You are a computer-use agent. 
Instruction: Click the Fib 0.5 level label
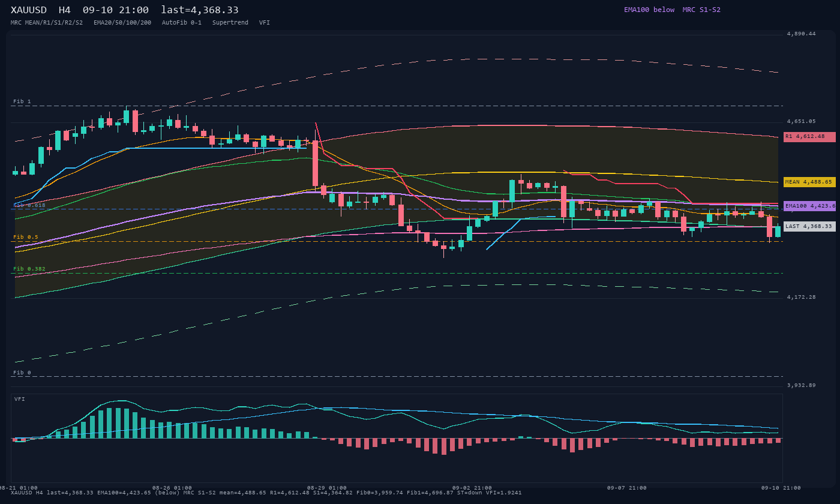click(26, 237)
